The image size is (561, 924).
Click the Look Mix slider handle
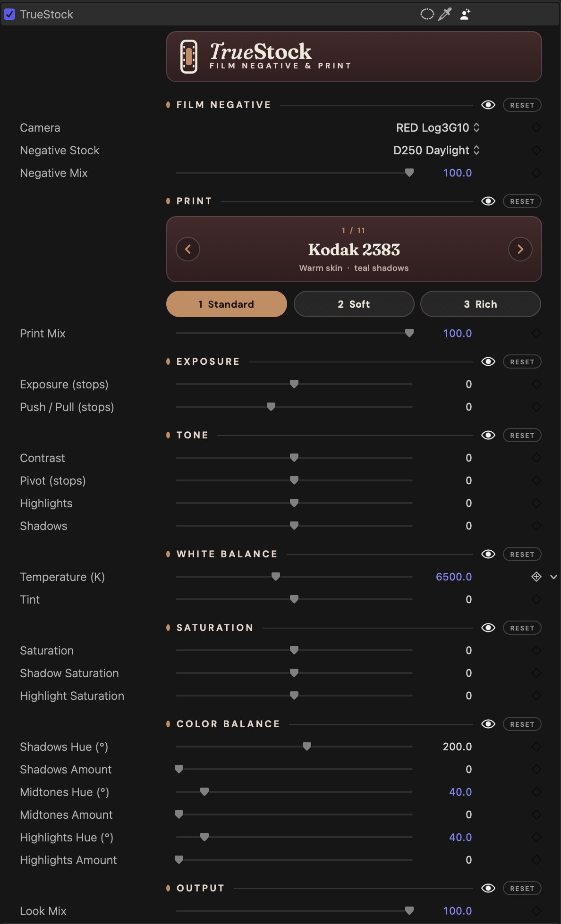pos(409,911)
